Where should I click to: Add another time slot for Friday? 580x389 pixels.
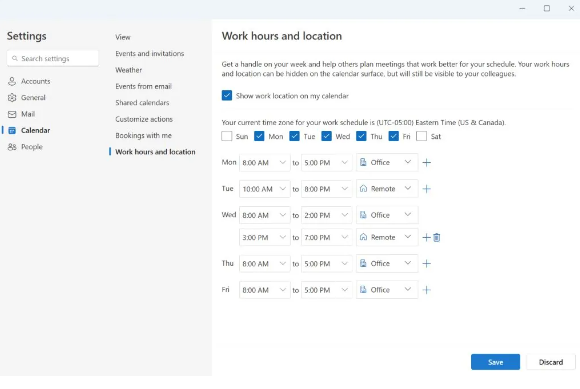click(x=426, y=290)
